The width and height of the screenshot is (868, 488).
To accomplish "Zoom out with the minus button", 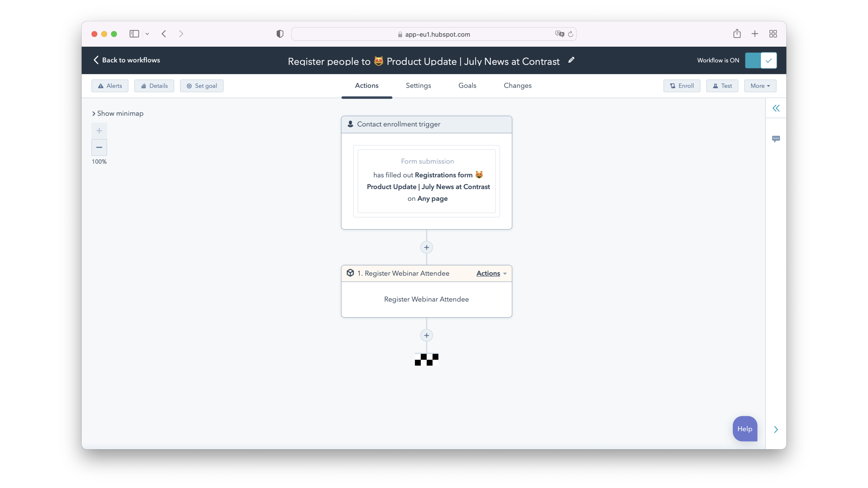I will click(x=99, y=147).
